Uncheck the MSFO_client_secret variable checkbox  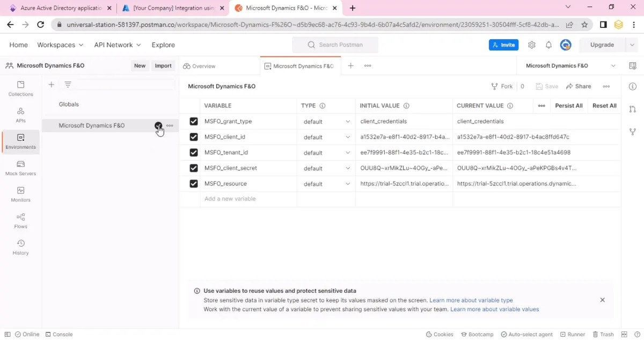(194, 168)
